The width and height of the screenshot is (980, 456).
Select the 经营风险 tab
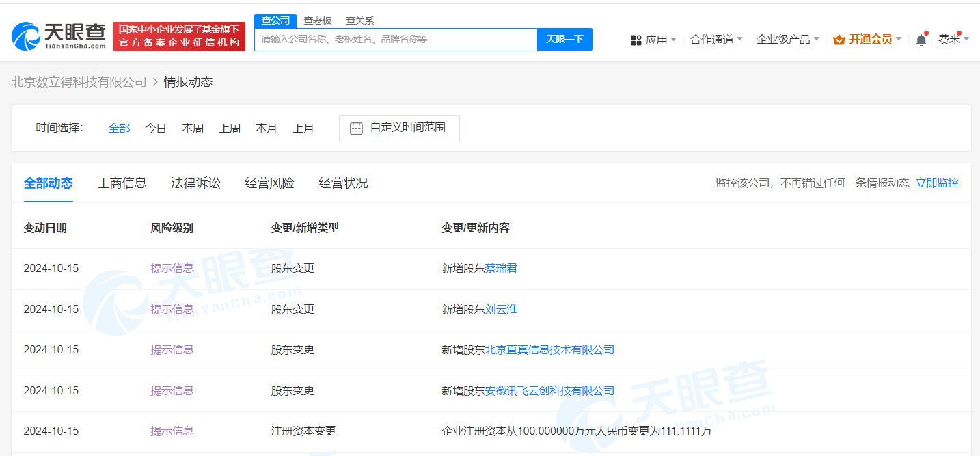(269, 183)
